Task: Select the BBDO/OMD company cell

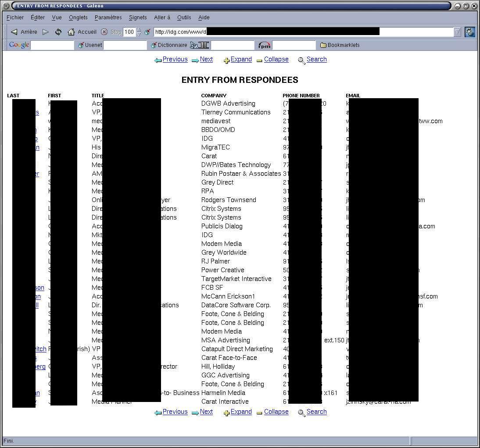Action: [x=218, y=130]
